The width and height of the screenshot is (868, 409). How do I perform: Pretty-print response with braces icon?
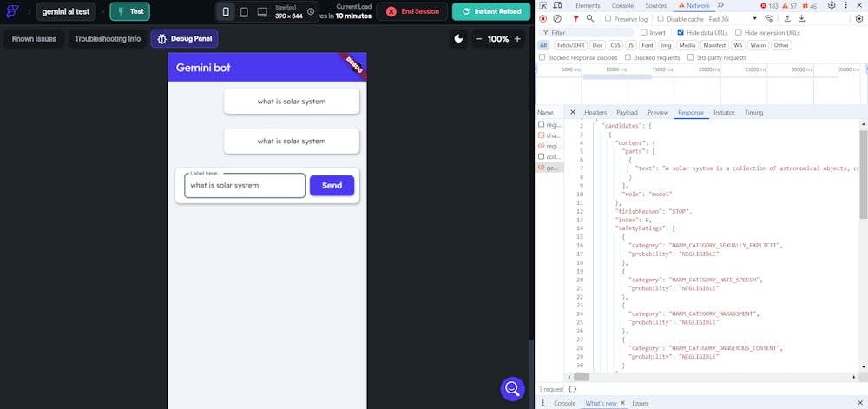click(572, 389)
